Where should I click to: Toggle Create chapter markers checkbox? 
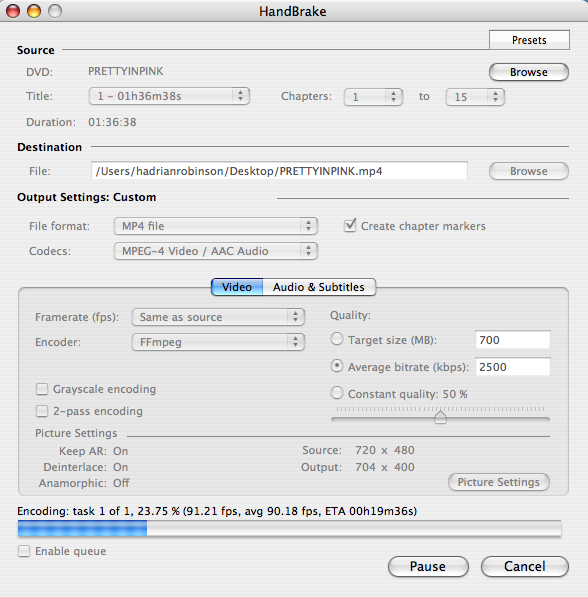click(x=350, y=226)
